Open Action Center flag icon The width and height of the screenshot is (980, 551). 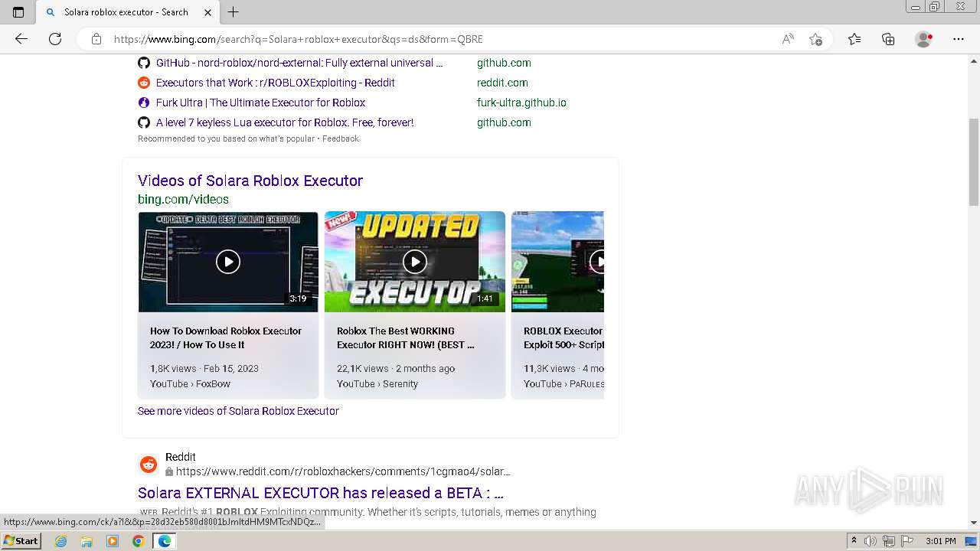(906, 541)
